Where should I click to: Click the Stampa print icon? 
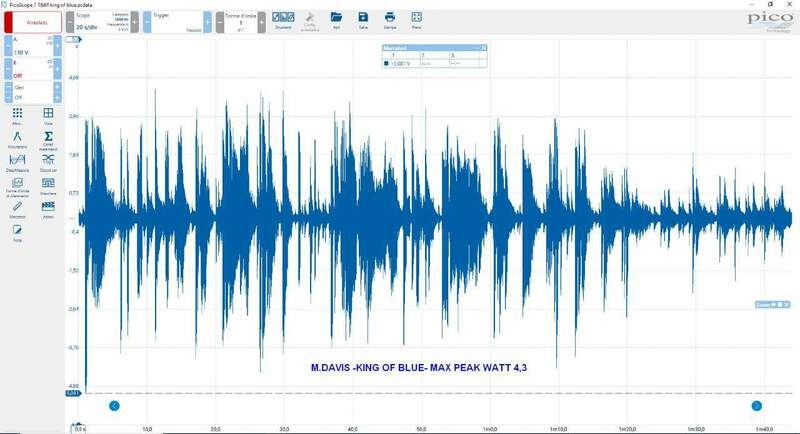tap(390, 19)
